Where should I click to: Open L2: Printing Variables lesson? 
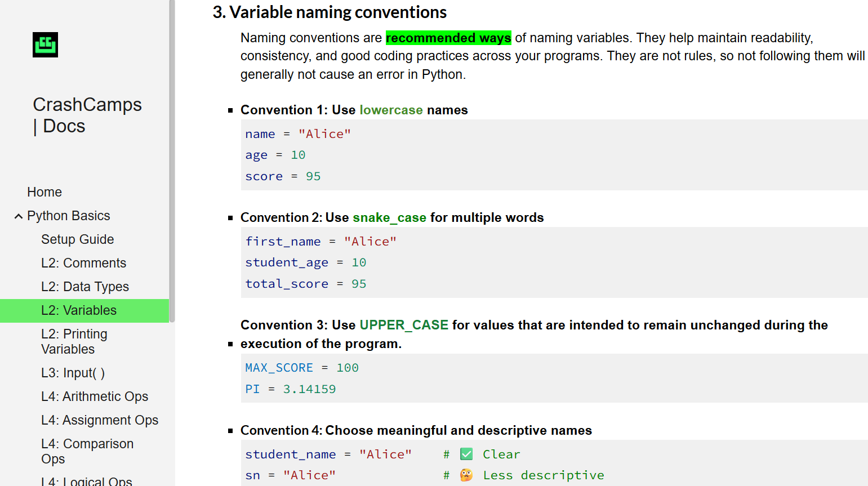tap(74, 341)
